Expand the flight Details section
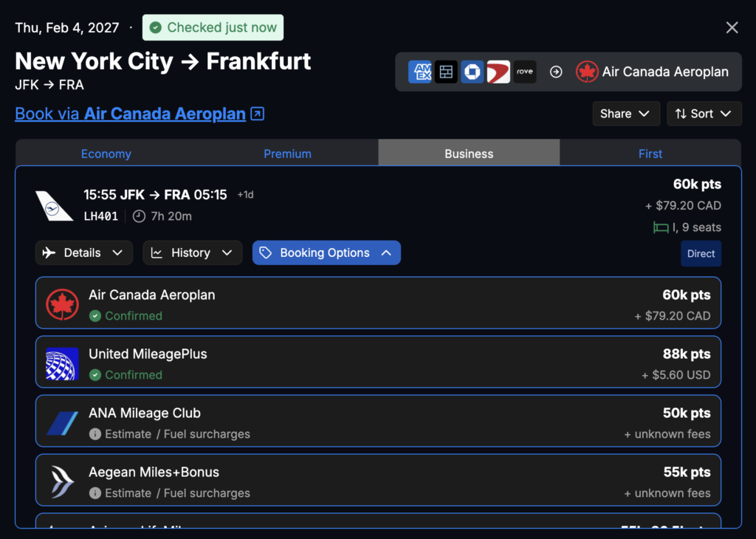Screen dimensions: 756x539 pos(84,253)
